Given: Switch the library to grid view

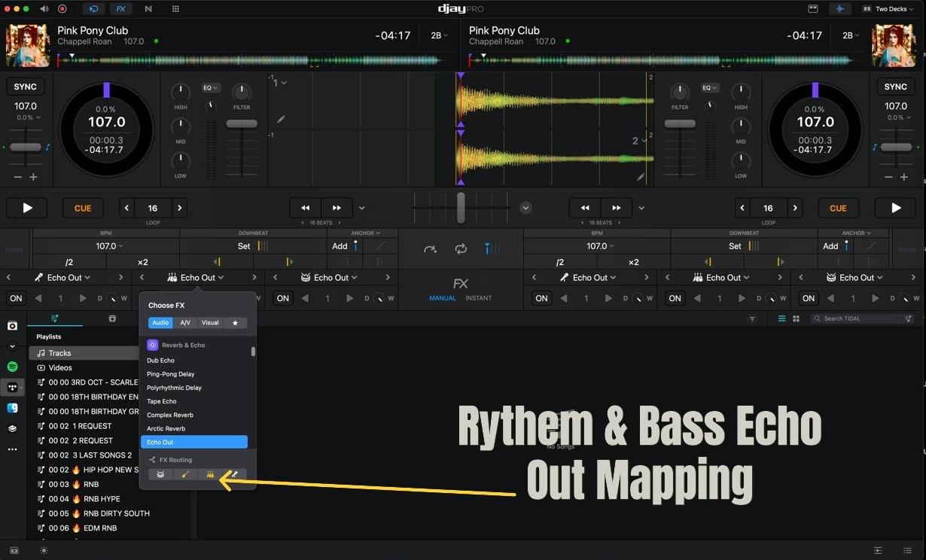Looking at the screenshot, I should (x=796, y=319).
